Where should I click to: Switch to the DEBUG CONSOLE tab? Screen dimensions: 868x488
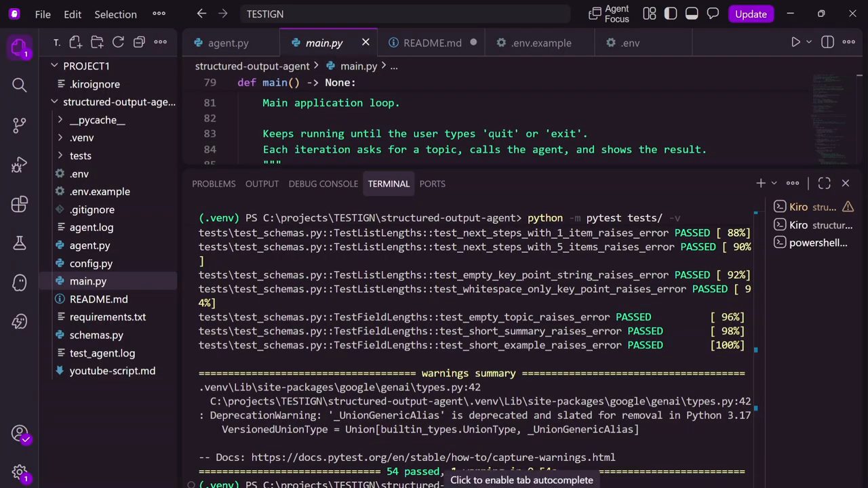[323, 184]
